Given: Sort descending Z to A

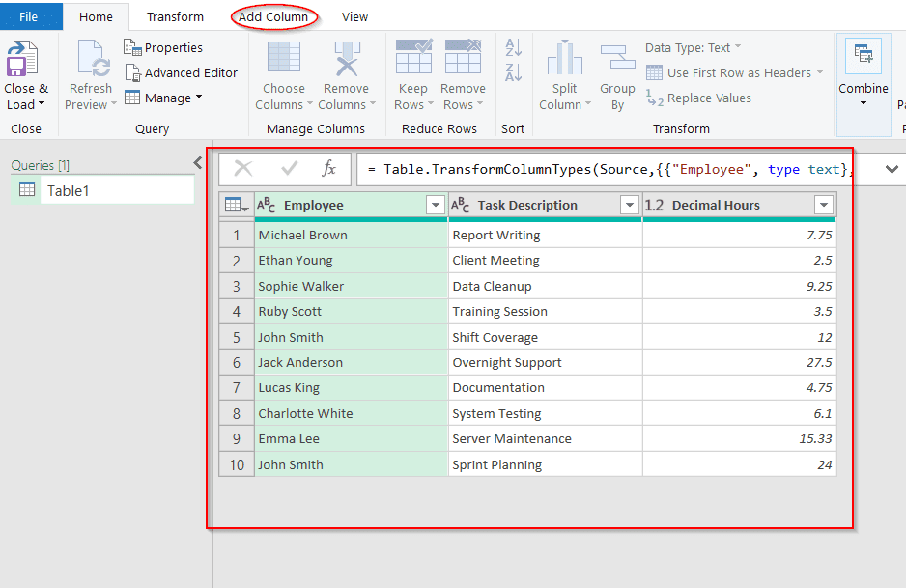Looking at the screenshot, I should coord(513,72).
